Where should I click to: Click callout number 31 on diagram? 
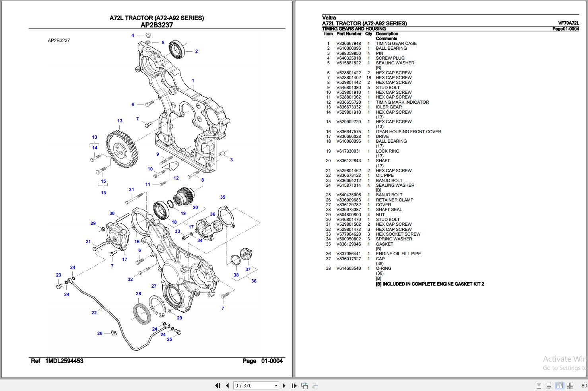pyautogui.click(x=131, y=190)
